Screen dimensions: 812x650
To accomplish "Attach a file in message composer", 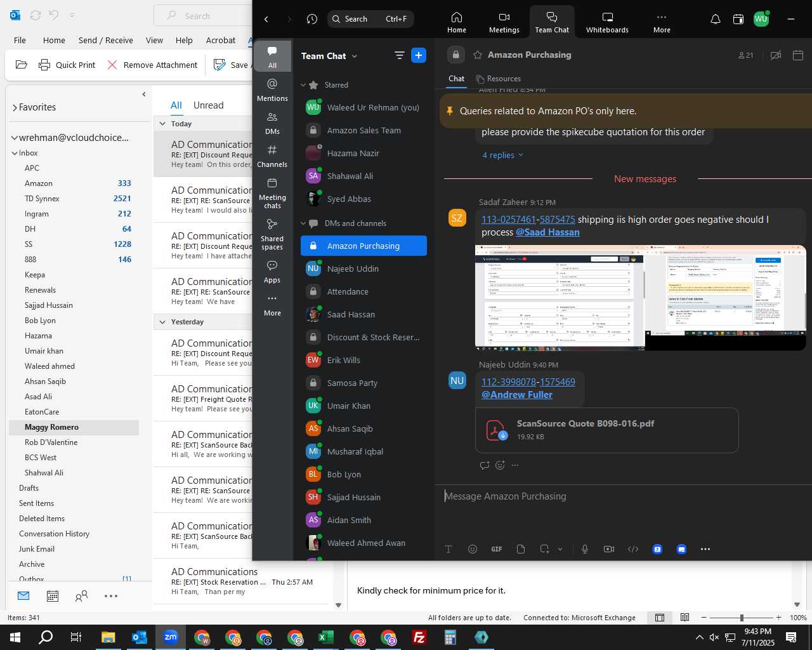I will pos(521,549).
